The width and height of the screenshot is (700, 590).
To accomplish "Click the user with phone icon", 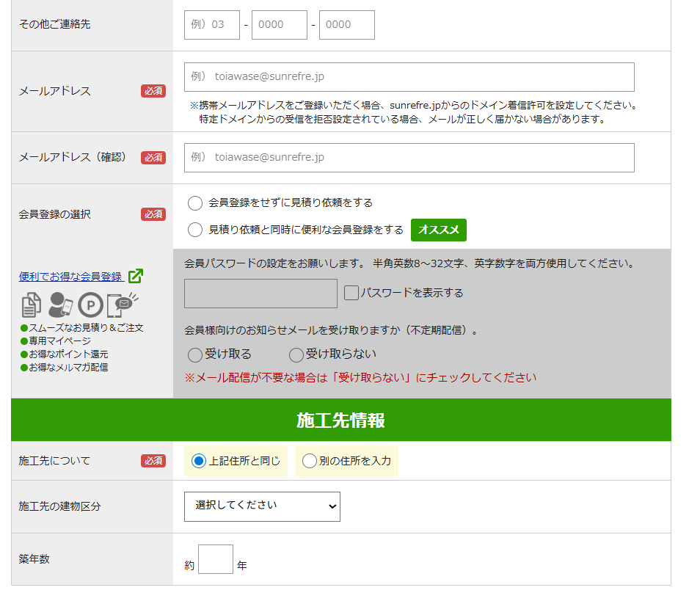I will pos(60,305).
